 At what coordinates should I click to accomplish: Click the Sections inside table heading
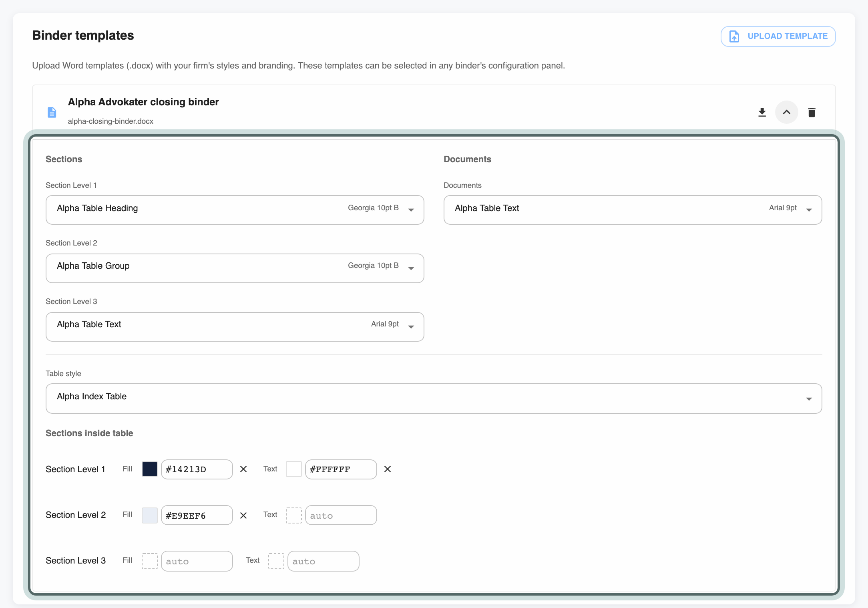pos(89,433)
